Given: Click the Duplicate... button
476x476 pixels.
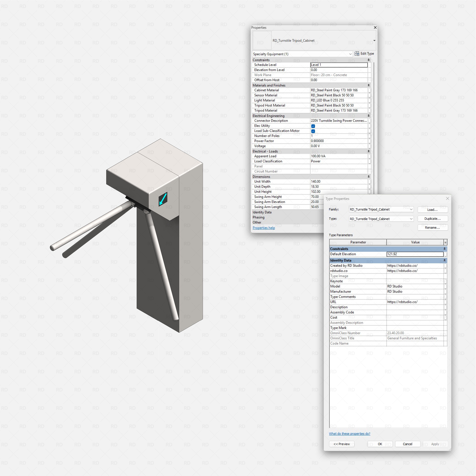Looking at the screenshot, I should point(432,219).
